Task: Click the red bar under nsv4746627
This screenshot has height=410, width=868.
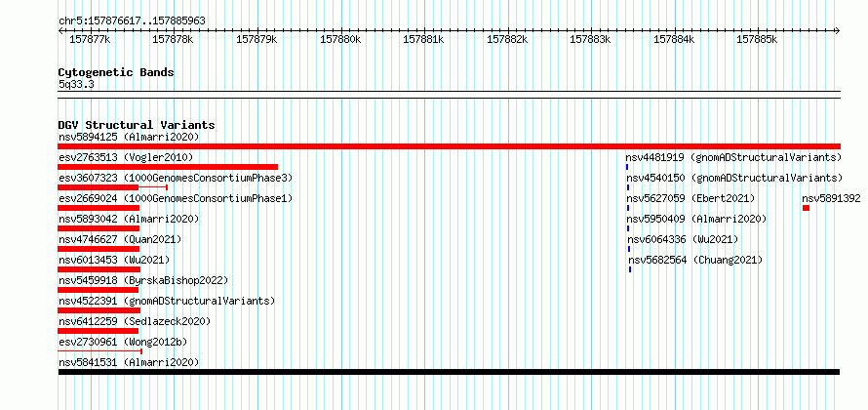Action: 99,249
